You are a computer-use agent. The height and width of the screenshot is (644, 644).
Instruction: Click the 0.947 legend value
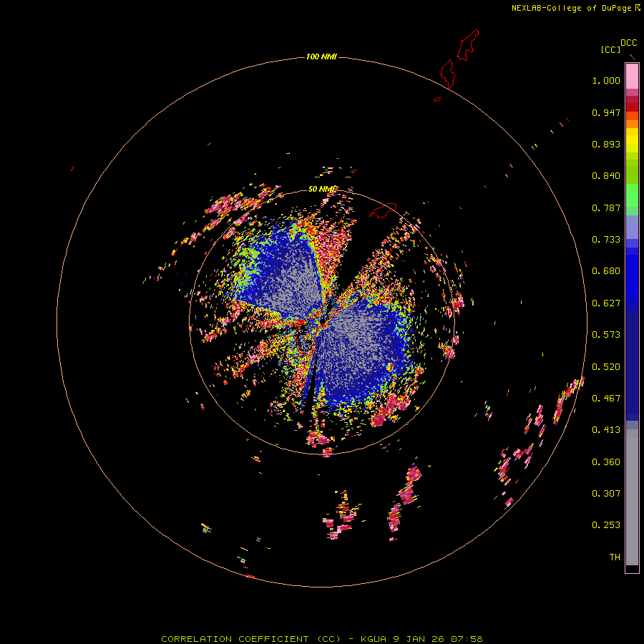tap(606, 112)
